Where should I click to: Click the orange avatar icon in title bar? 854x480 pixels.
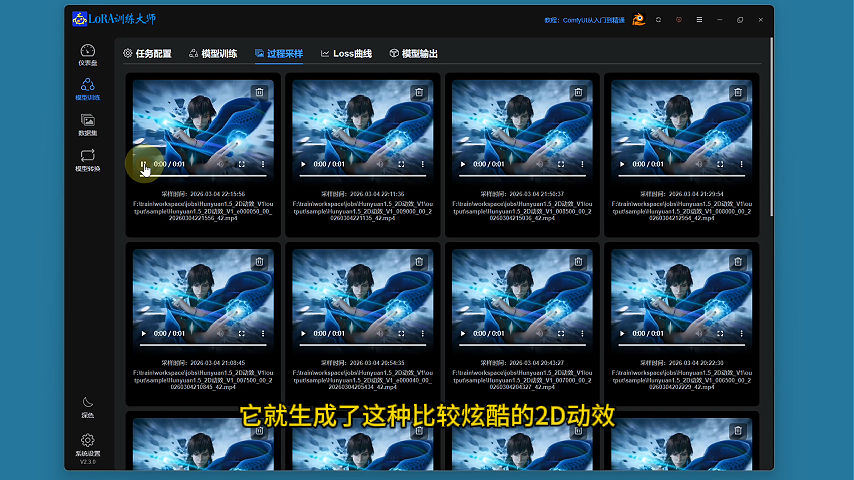coord(638,20)
